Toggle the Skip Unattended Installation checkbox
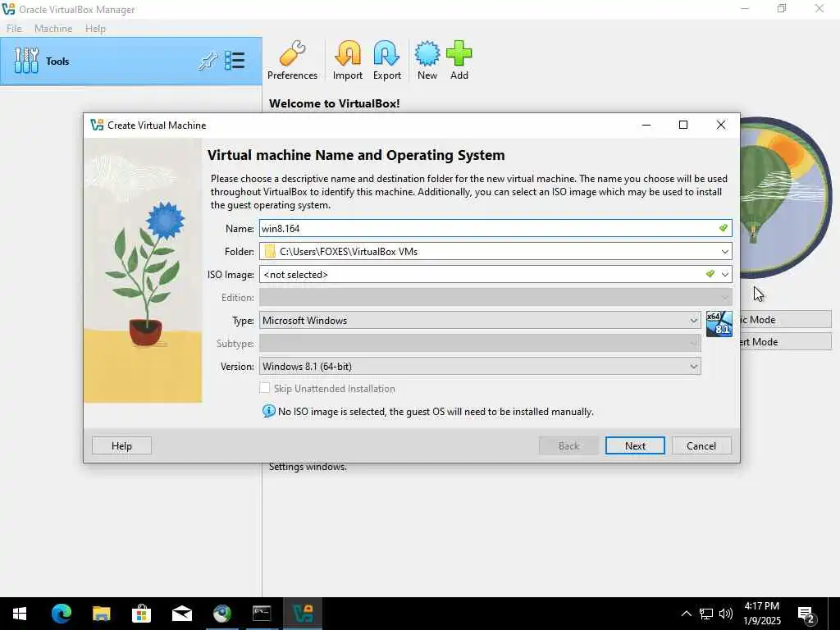 tap(265, 388)
